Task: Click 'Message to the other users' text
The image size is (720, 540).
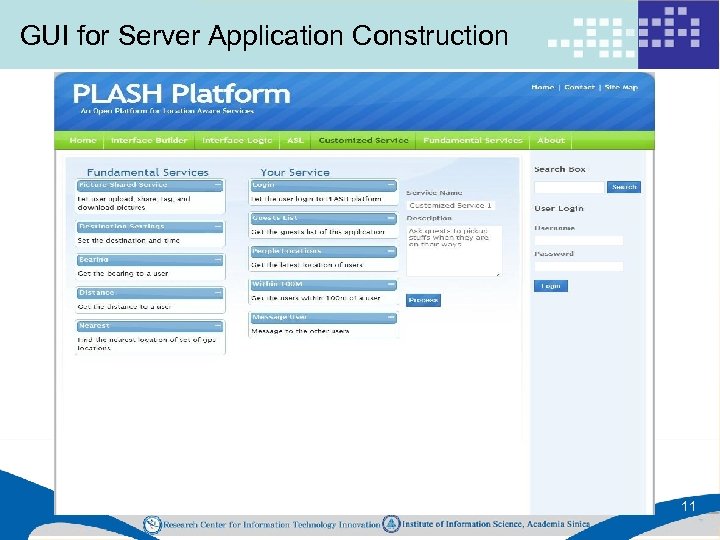Action: [300, 331]
